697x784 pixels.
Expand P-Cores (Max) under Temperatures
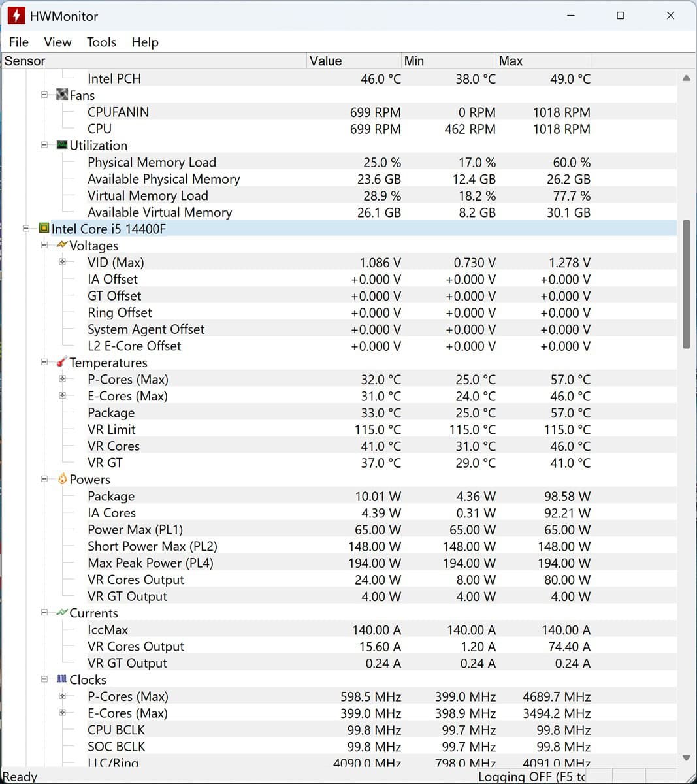(63, 379)
